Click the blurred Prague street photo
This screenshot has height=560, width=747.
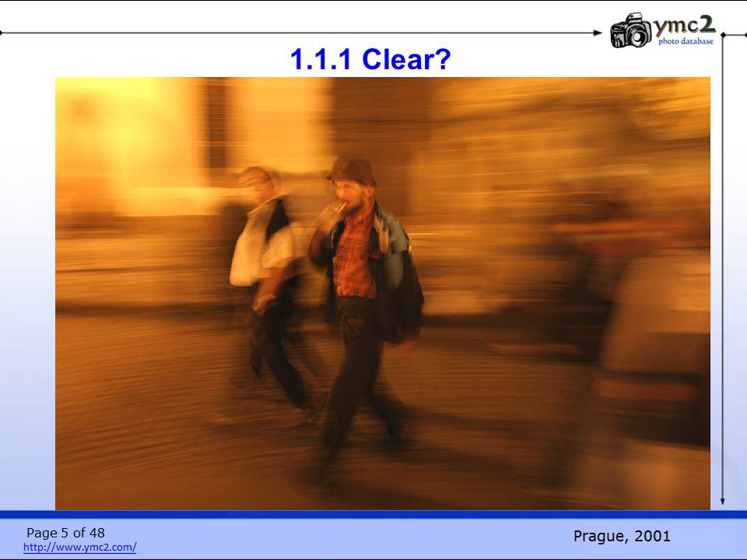coord(383,293)
